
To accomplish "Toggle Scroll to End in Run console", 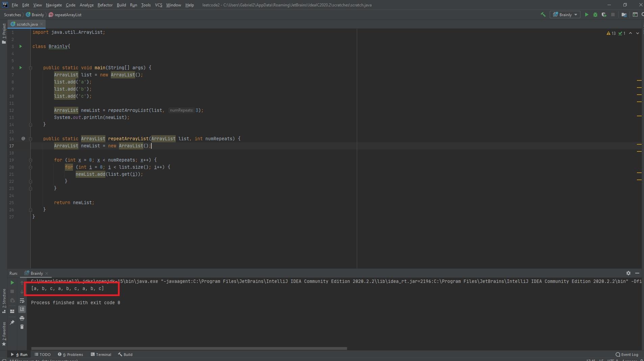I will pyautogui.click(x=22, y=309).
